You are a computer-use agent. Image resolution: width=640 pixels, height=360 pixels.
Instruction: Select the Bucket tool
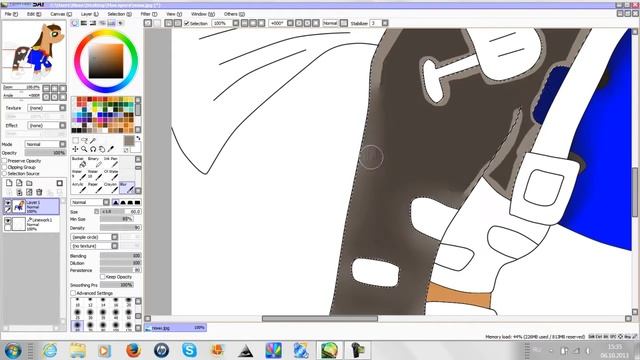[78, 162]
